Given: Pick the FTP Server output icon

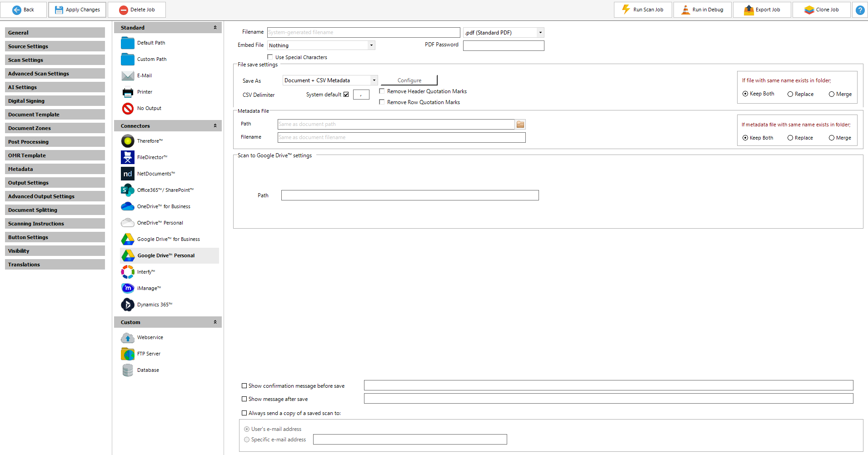Looking at the screenshot, I should pos(128,354).
